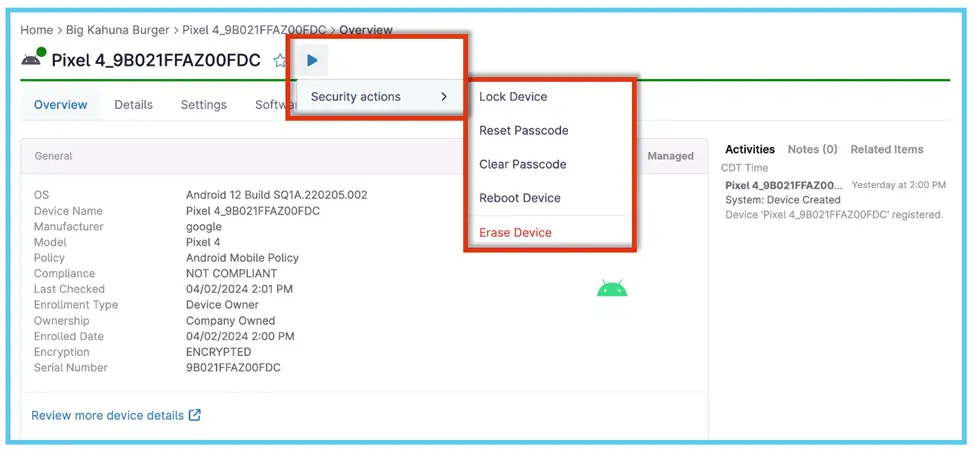This screenshot has width=975, height=451.
Task: Click the green Android logo image
Action: pyautogui.click(x=612, y=288)
